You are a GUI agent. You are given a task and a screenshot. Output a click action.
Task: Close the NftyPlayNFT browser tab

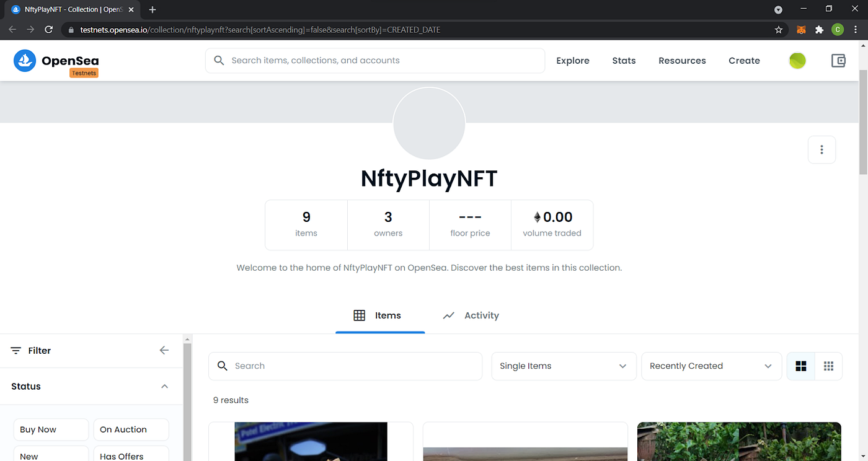point(131,9)
